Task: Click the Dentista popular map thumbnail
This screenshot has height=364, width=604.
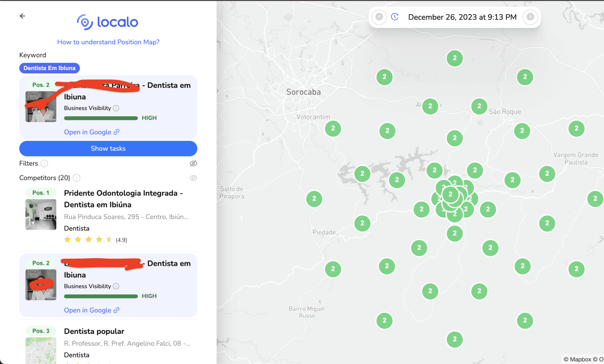Action: click(41, 350)
